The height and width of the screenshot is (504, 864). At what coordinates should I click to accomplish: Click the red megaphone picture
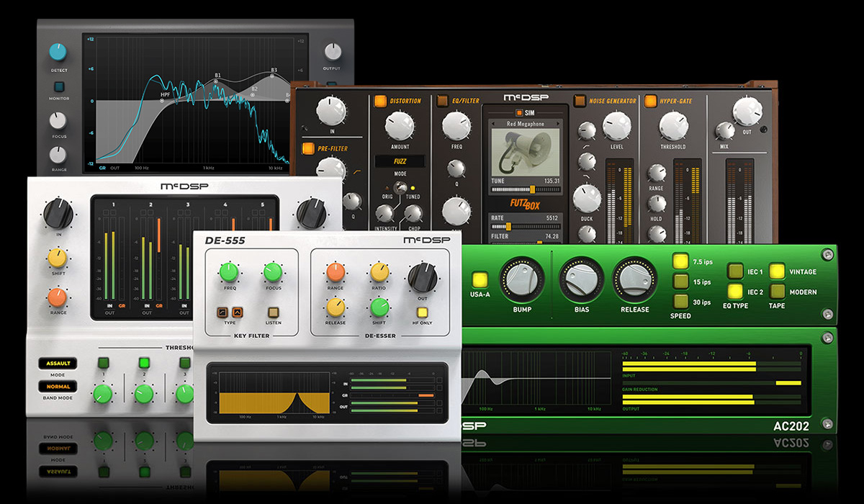(526, 151)
